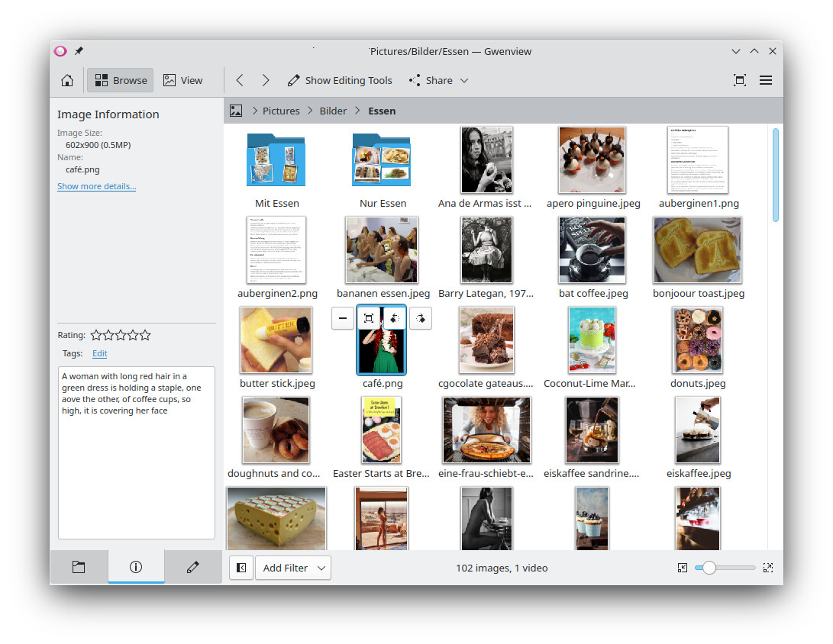Switch to Folders sidebar tab
This screenshot has height=644, width=833.
click(79, 567)
